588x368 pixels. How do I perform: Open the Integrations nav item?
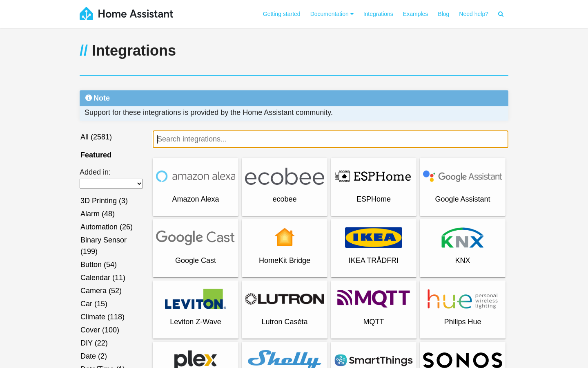pyautogui.click(x=378, y=14)
